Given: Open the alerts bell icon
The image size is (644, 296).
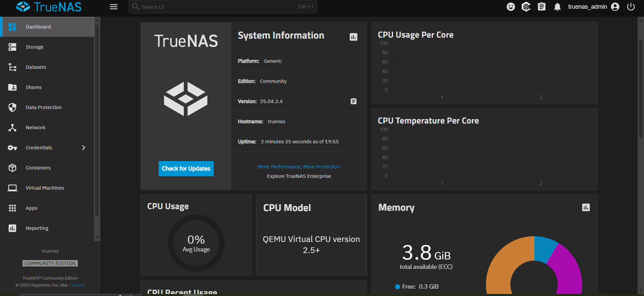Looking at the screenshot, I should [557, 7].
